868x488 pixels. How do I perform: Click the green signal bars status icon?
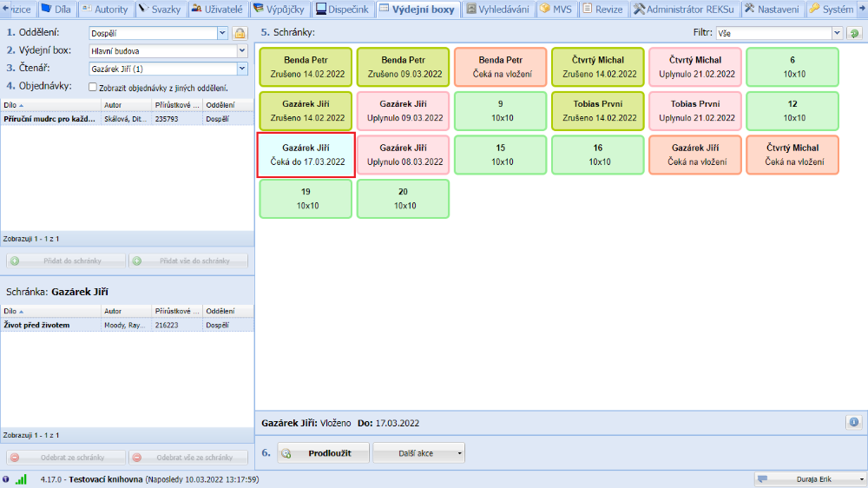[21, 479]
